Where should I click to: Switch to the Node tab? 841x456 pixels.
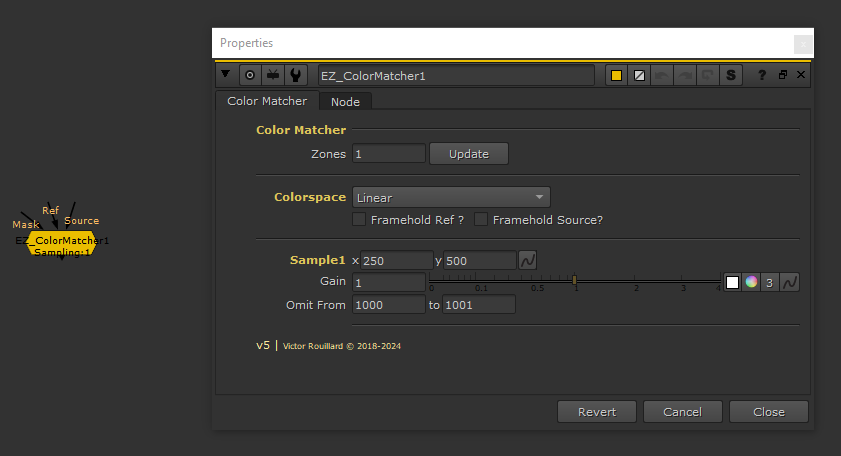[x=345, y=101]
